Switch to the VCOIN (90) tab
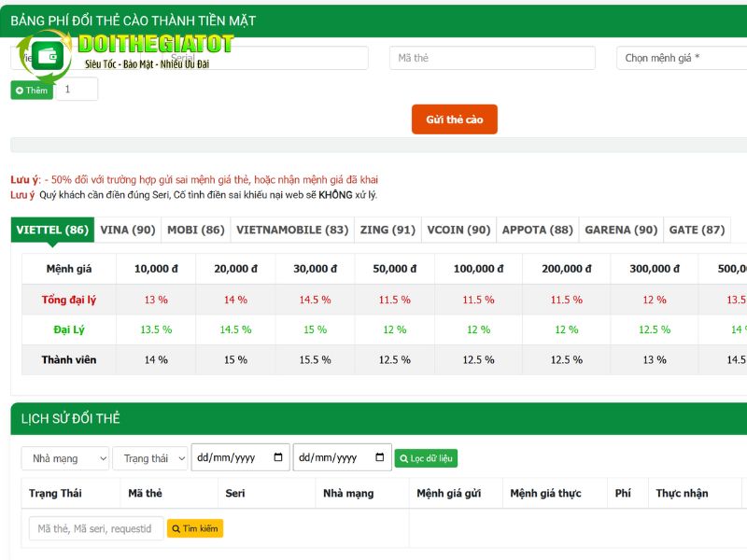 click(458, 230)
